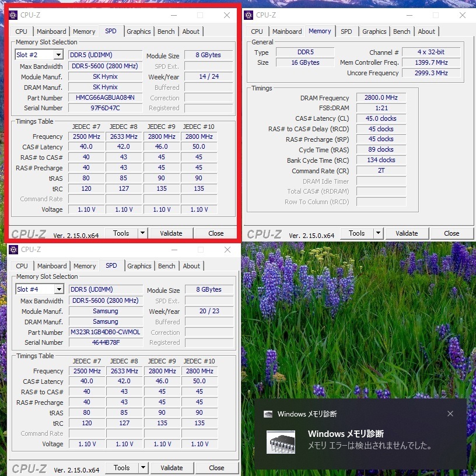Image resolution: width=476 pixels, height=476 pixels.
Task: Select the Memory tab in the Slot #2 window
Action: click(x=84, y=32)
